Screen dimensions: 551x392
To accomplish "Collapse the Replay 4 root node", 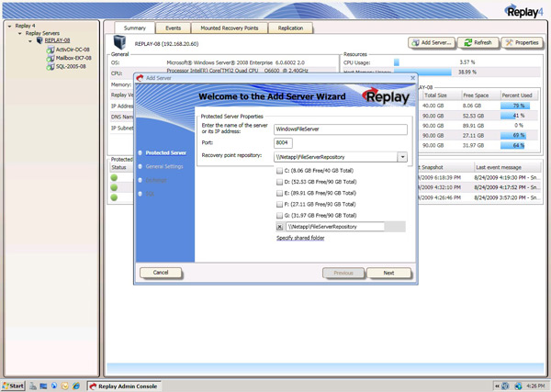I will point(9,26).
